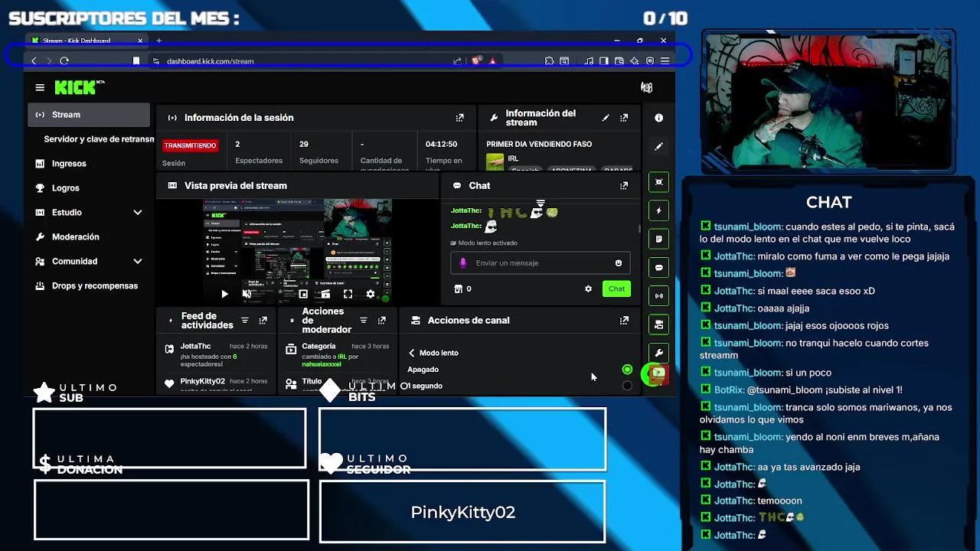980x551 pixels.
Task: Toggle the note widget button in sidebar
Action: tap(658, 239)
